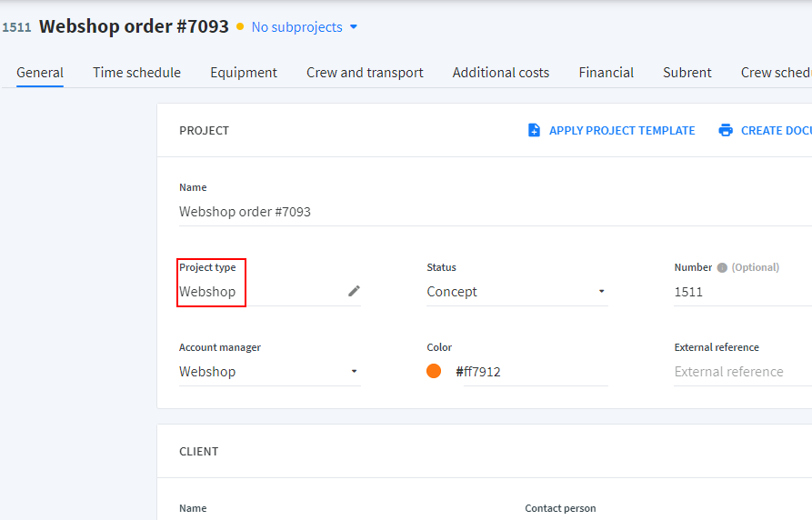Go to the Equipment tab
Screen dimensions: 812x520
(244, 73)
